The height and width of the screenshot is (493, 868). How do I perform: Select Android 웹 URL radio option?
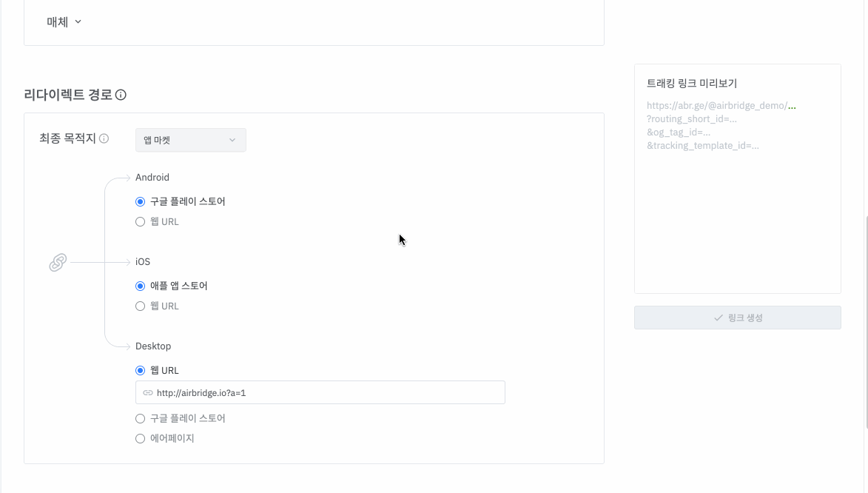coord(140,221)
